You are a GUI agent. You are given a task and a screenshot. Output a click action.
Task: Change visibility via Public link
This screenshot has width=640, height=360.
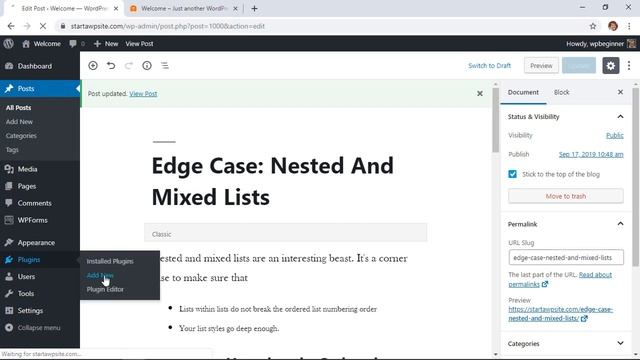[x=615, y=136]
